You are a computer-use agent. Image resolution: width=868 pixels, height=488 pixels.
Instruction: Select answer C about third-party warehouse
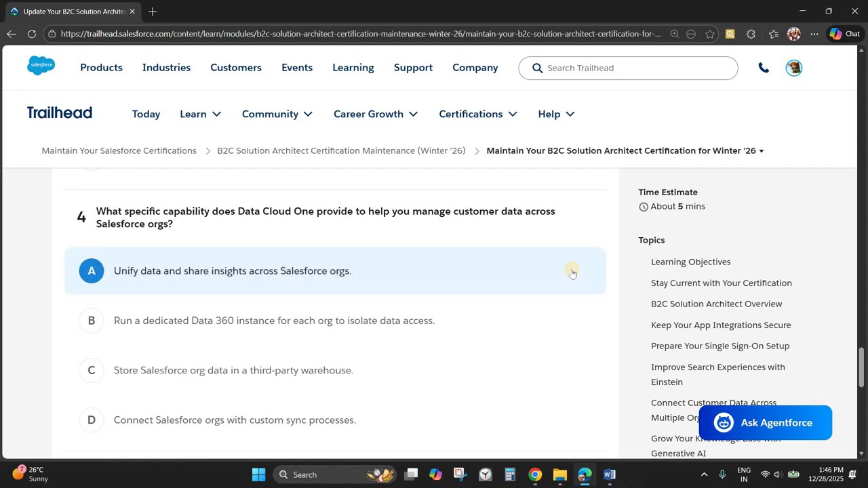click(x=335, y=370)
